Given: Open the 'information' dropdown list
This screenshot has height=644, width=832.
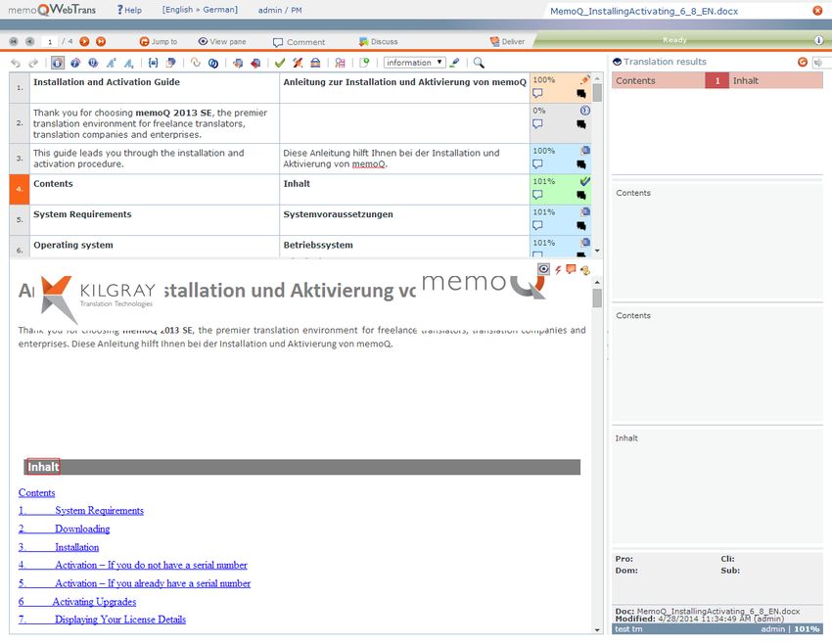Looking at the screenshot, I should tap(414, 63).
